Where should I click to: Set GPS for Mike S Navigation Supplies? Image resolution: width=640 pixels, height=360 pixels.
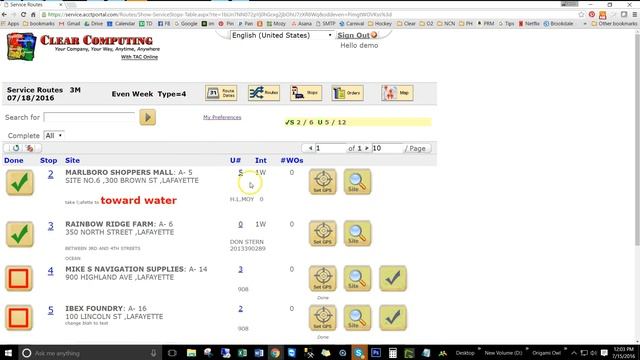(322, 278)
